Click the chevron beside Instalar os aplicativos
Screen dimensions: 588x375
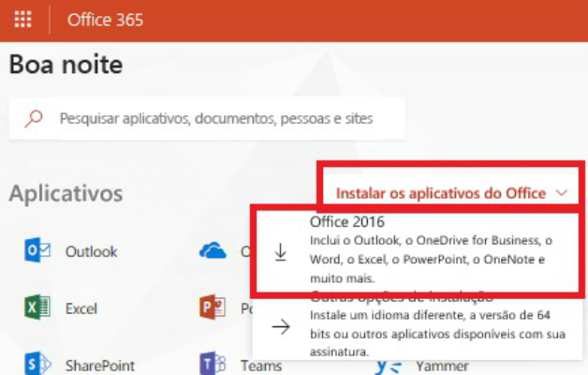tap(562, 193)
